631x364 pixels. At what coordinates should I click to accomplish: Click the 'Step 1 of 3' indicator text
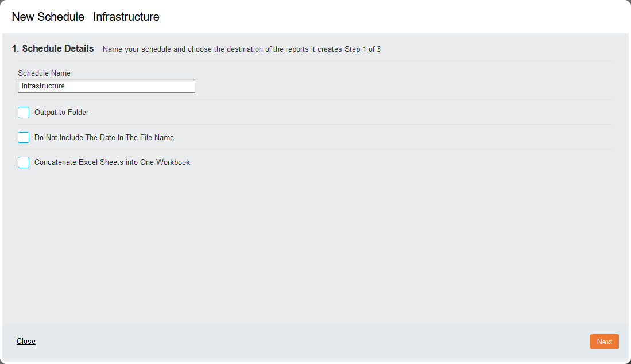362,49
